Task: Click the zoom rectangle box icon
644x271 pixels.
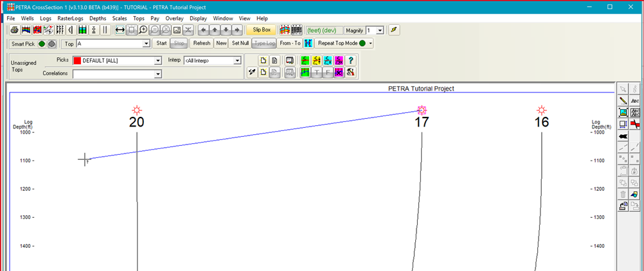Action: coord(131,30)
